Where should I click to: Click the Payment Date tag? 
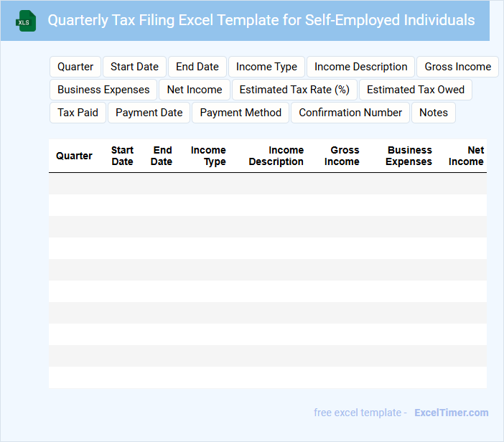149,113
